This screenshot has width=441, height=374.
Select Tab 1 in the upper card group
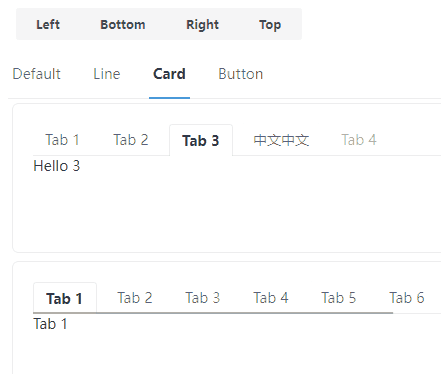pos(62,140)
